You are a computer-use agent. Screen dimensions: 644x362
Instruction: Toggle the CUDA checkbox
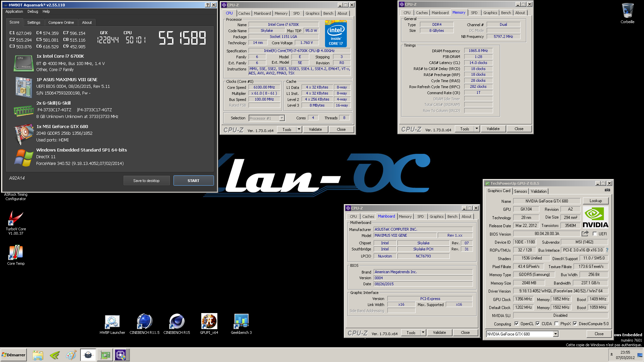(538, 323)
